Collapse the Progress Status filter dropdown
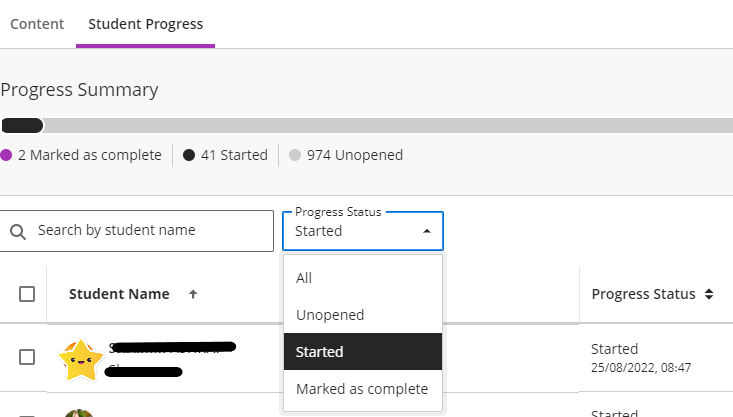The image size is (733, 417). (427, 231)
